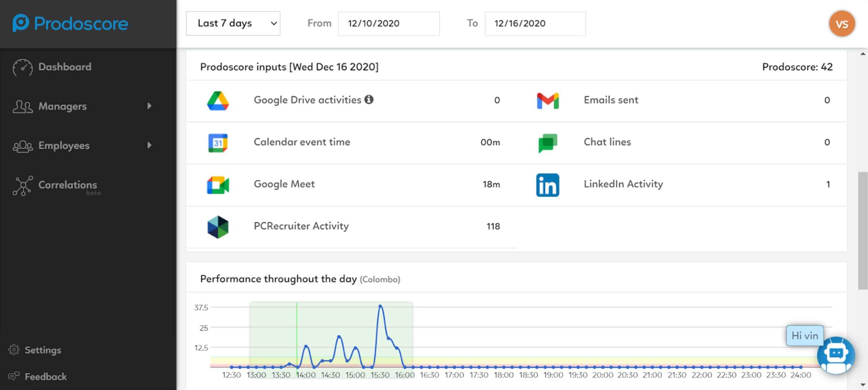Viewport: 868px width, 390px height.
Task: Click the LinkedIn Activity label
Action: tap(623, 184)
